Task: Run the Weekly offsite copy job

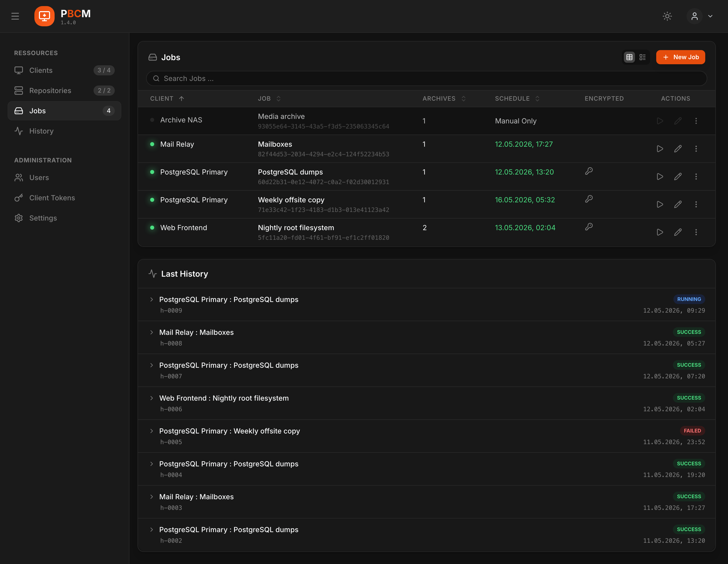Action: [660, 204]
